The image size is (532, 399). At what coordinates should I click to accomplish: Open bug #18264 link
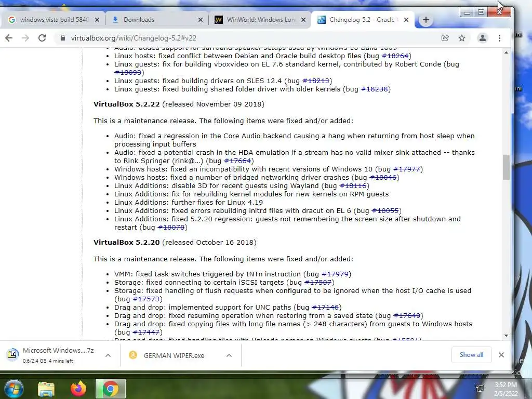click(395, 56)
